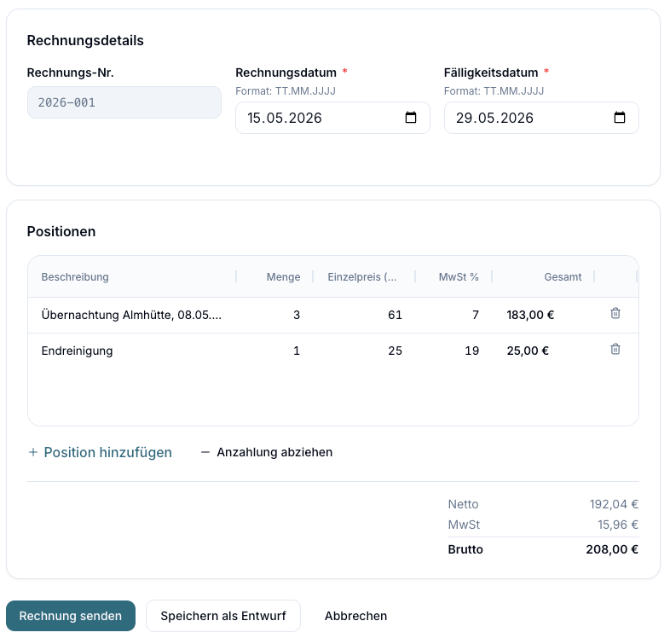Image resolution: width=670 pixels, height=644 pixels.
Task: Edit VAT value 19 in Endreinigung row
Action: [x=453, y=351]
